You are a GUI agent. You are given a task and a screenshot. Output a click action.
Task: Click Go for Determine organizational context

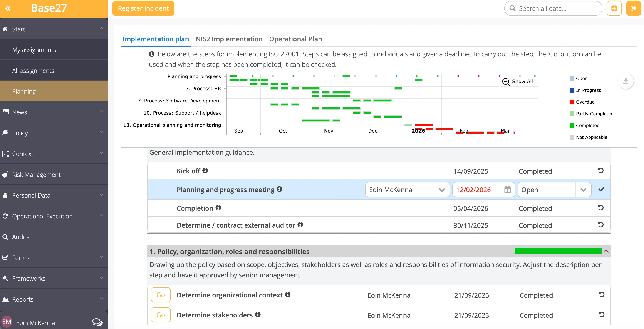[x=161, y=295]
